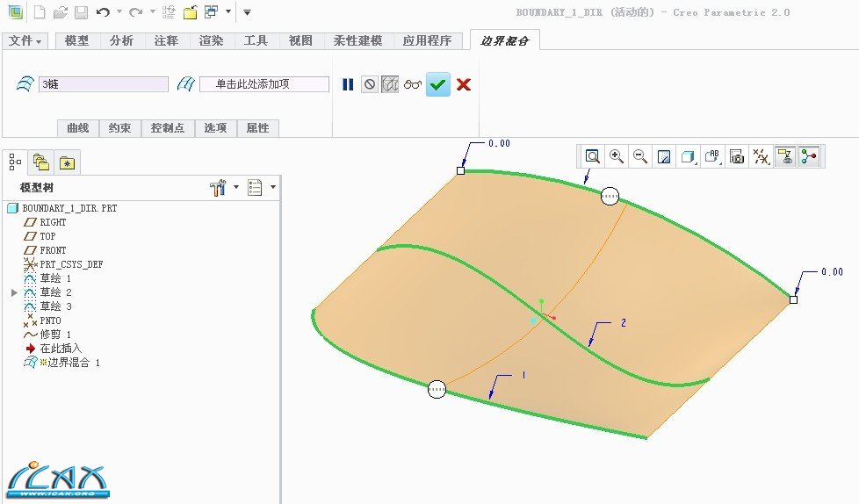Switch to the 渲染 ribbon tab
Image resolution: width=859 pixels, height=504 pixels.
pyautogui.click(x=211, y=41)
